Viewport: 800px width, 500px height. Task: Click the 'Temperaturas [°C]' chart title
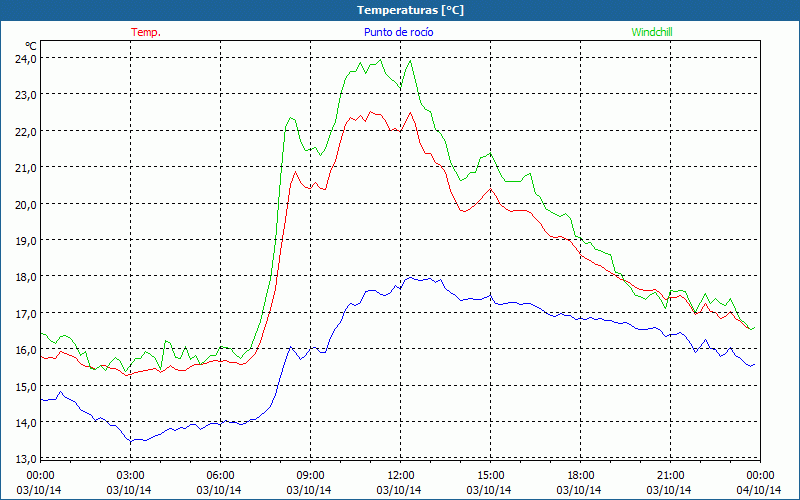tap(410, 10)
